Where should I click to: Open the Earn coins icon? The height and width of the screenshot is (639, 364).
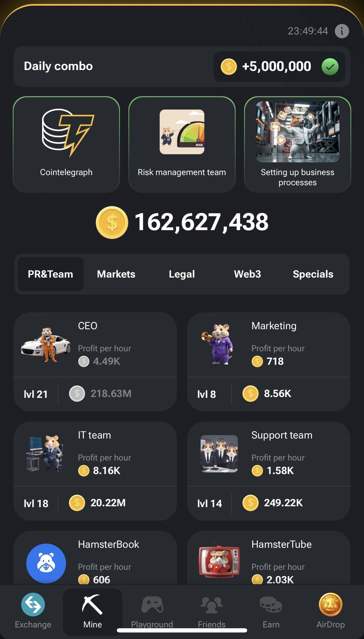(271, 604)
